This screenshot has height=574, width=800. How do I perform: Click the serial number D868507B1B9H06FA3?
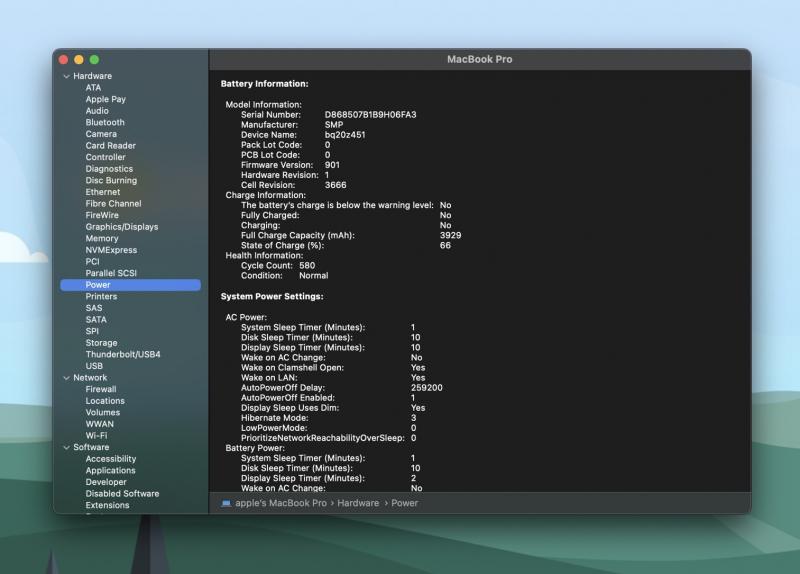370,115
